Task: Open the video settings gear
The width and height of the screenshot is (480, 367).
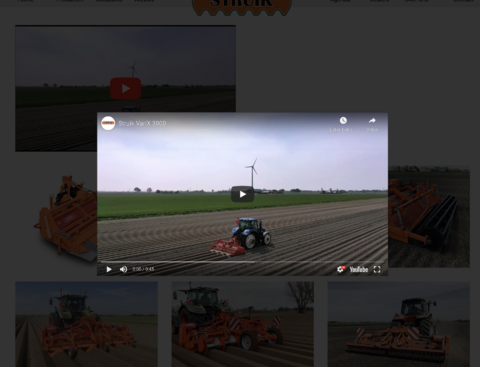Action: tap(340, 269)
